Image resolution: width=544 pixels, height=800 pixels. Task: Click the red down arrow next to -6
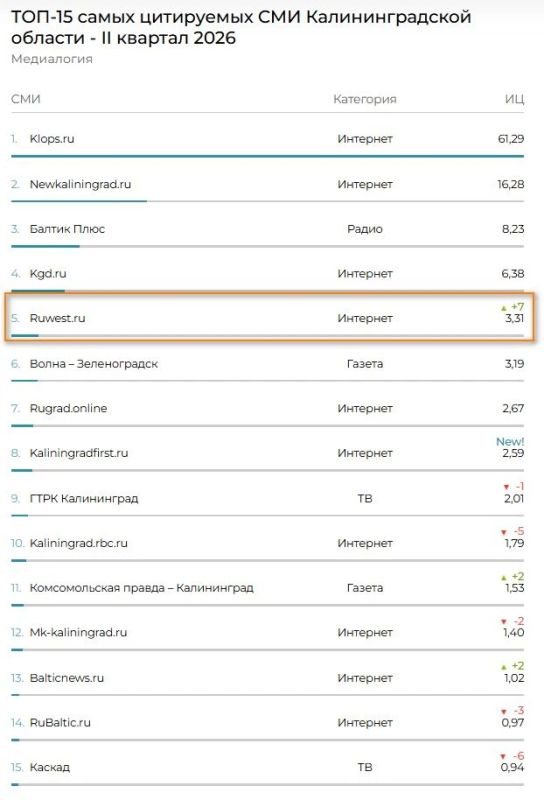click(x=503, y=756)
